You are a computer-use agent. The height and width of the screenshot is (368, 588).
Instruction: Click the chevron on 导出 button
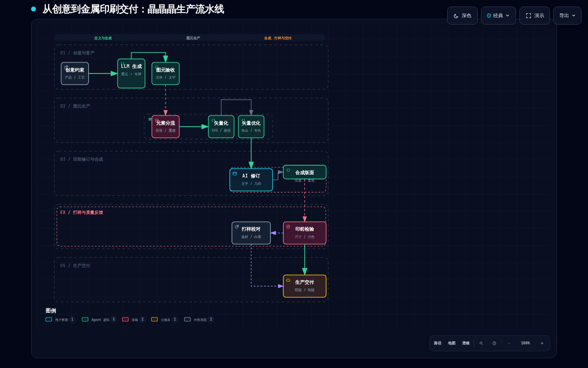click(x=574, y=16)
